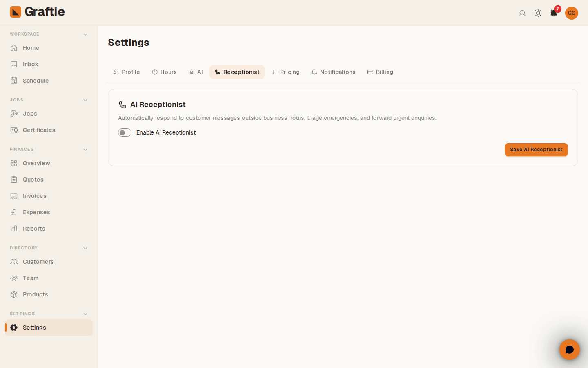Open the chat bubble widget
588x368 pixels.
[570, 350]
